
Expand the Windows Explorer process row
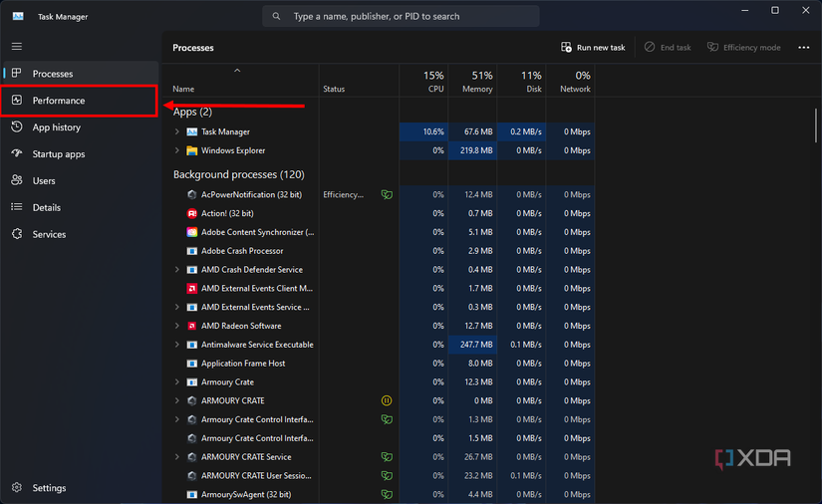[177, 150]
